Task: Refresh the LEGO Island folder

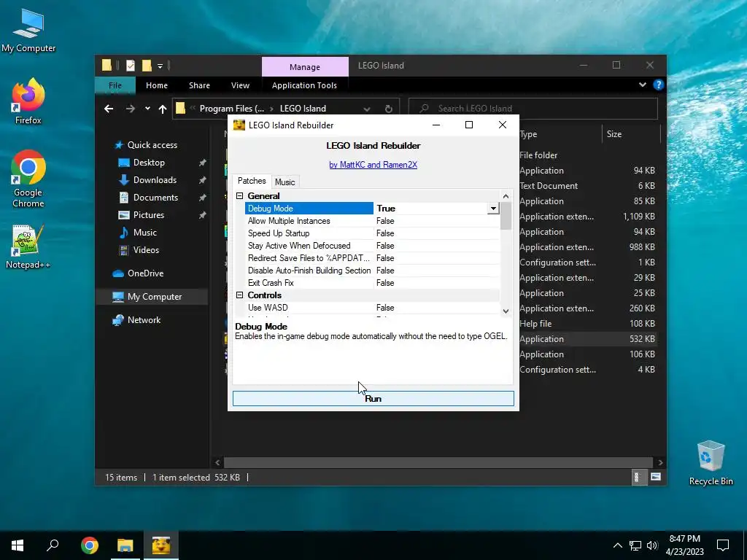Action: coord(388,109)
